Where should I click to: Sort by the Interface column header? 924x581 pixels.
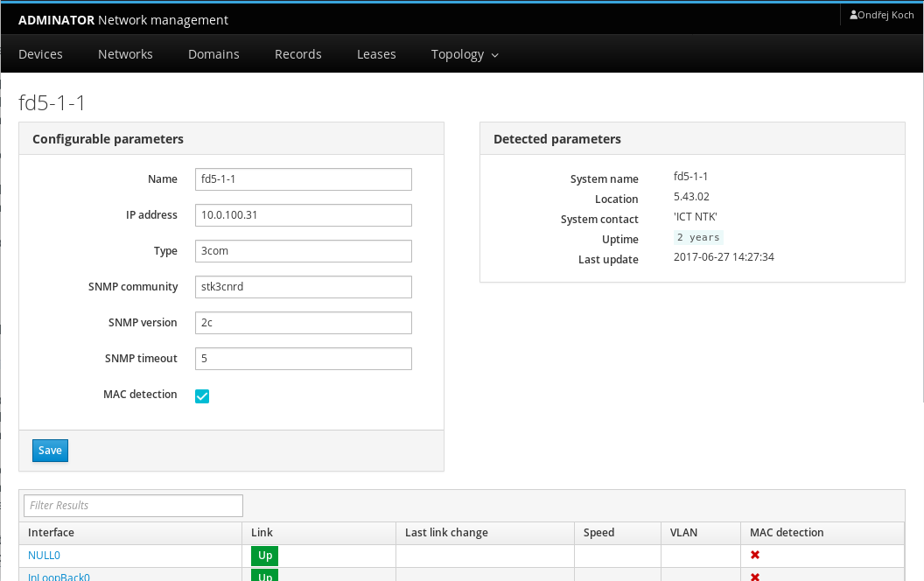pos(51,533)
